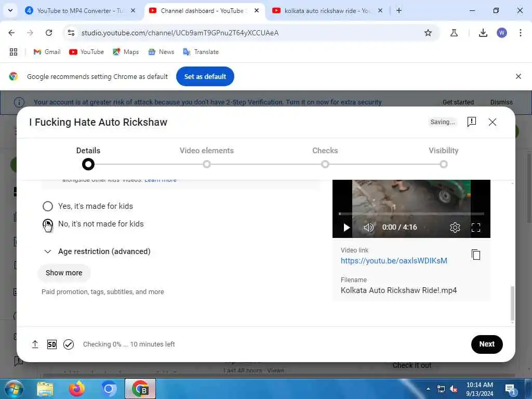
Task: Open a new browser tab
Action: 399,10
